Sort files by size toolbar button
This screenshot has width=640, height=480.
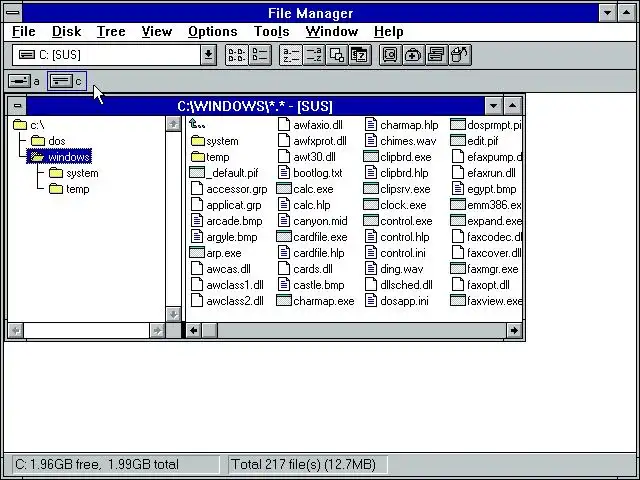(337, 55)
